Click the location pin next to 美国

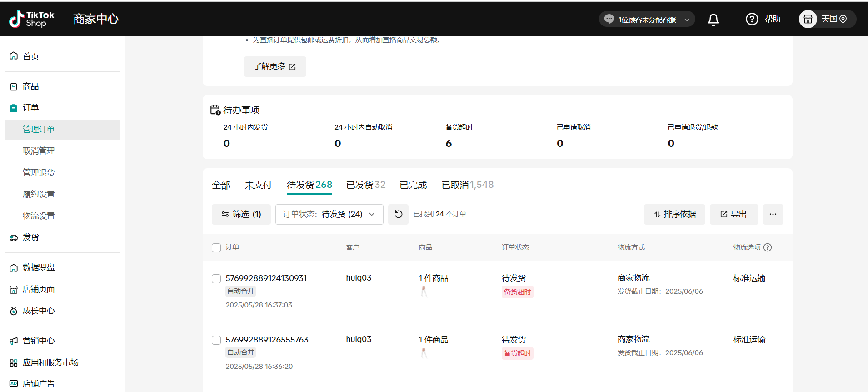point(843,19)
